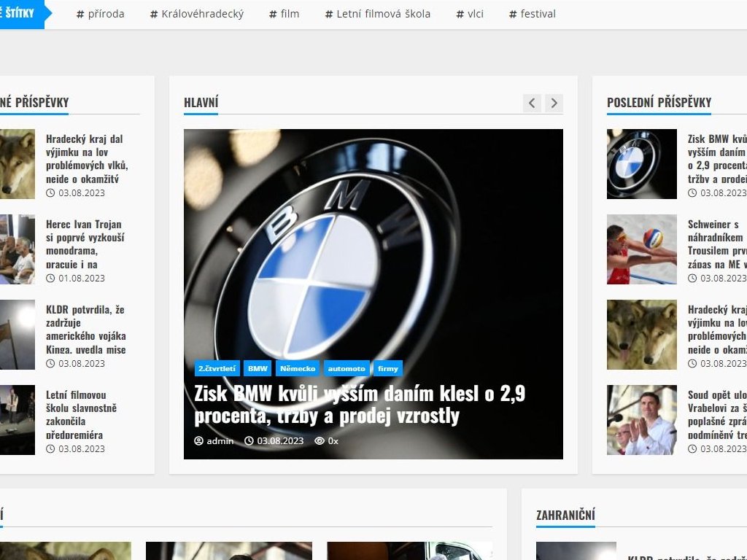Image resolution: width=747 pixels, height=560 pixels.
Task: Click the Německo category badge
Action: pyautogui.click(x=298, y=369)
